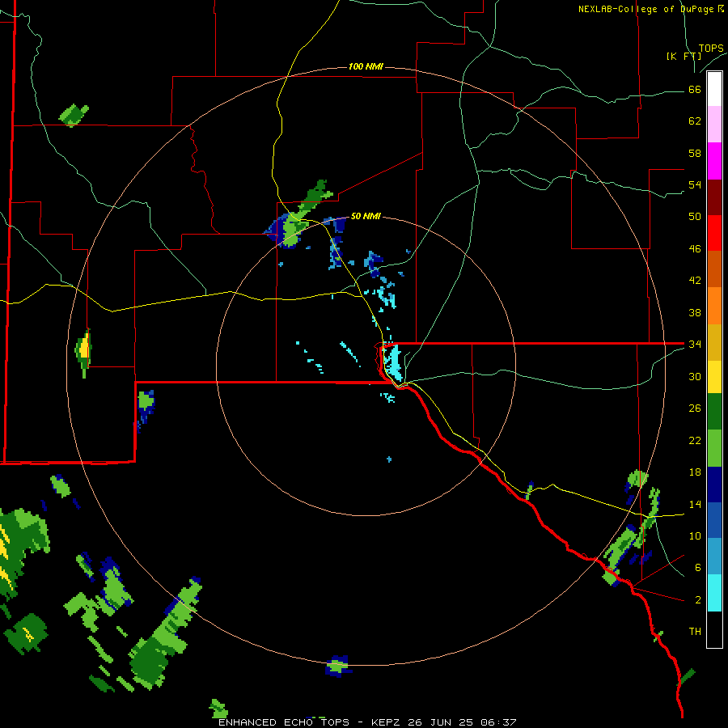
Task: Select the 30 value on the legend
Action: click(x=695, y=376)
